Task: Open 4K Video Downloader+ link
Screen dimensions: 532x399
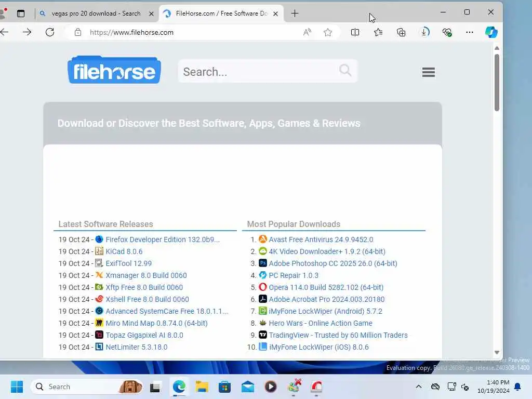Action: click(x=327, y=251)
